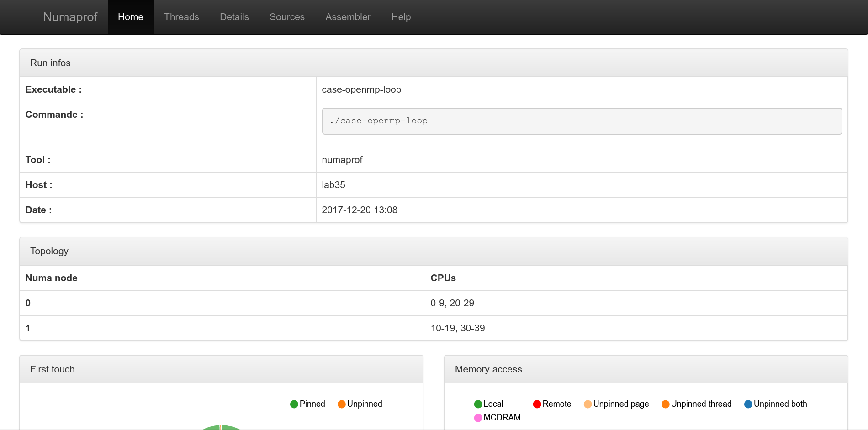Viewport: 868px width, 430px height.
Task: Toggle the blue Unpinned both marker
Action: (748, 404)
